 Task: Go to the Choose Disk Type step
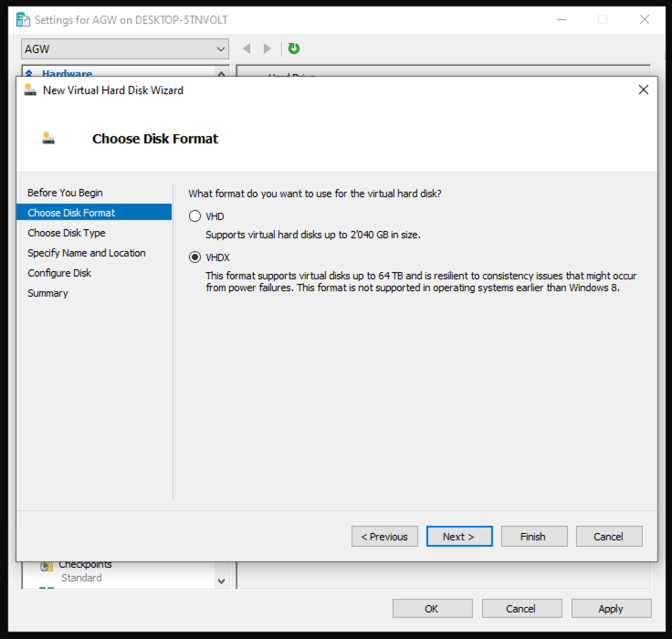tap(67, 233)
